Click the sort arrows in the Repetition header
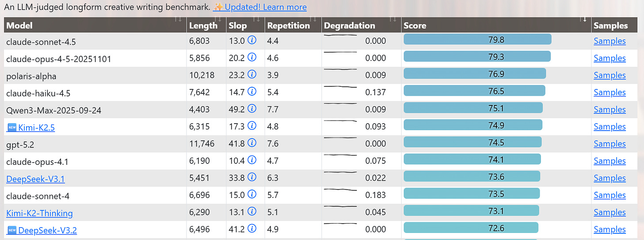This screenshot has width=644, height=240. [313, 19]
